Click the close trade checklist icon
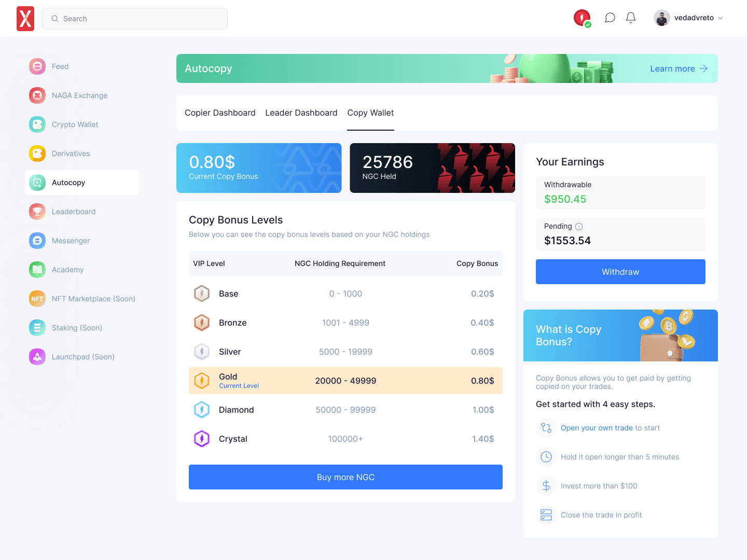The width and height of the screenshot is (747, 560). [546, 515]
